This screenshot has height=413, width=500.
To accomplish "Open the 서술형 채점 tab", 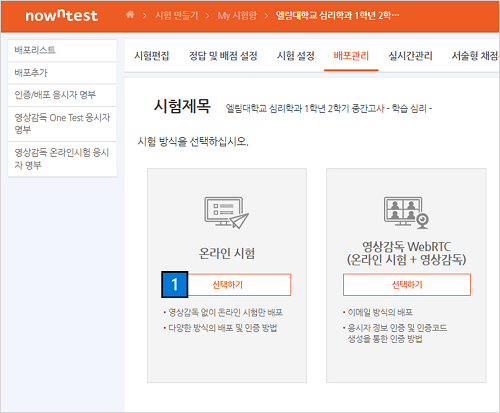I will click(x=475, y=56).
